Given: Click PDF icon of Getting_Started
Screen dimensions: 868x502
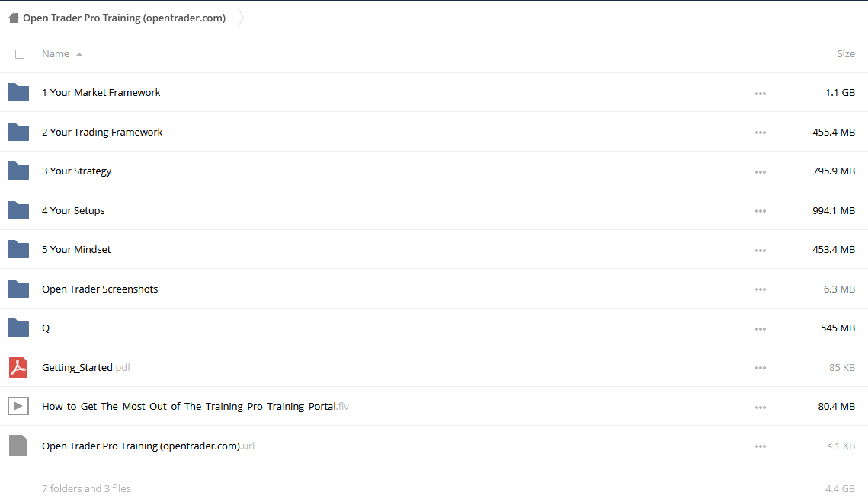Looking at the screenshot, I should pos(18,367).
